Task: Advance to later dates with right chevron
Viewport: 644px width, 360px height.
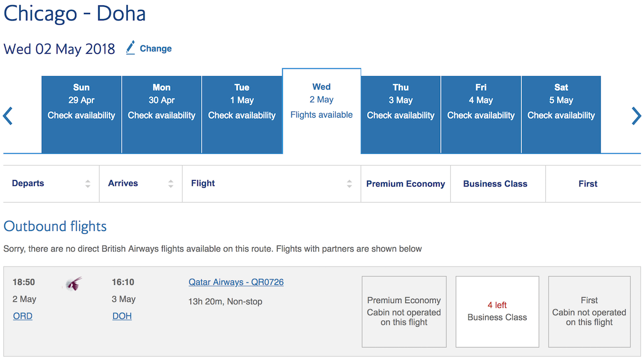Action: 636,116
